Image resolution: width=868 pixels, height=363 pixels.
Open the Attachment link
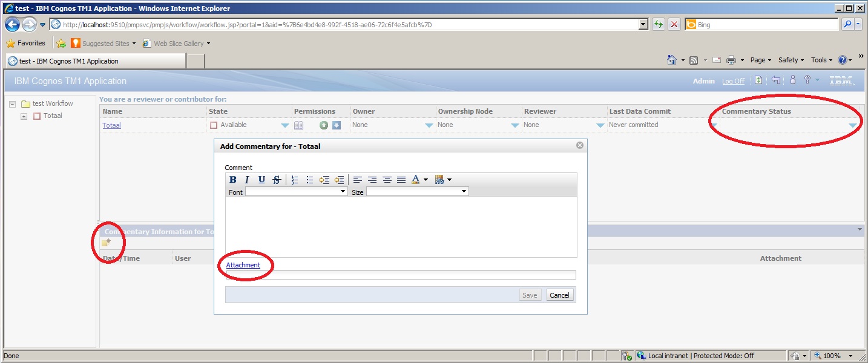(x=243, y=265)
